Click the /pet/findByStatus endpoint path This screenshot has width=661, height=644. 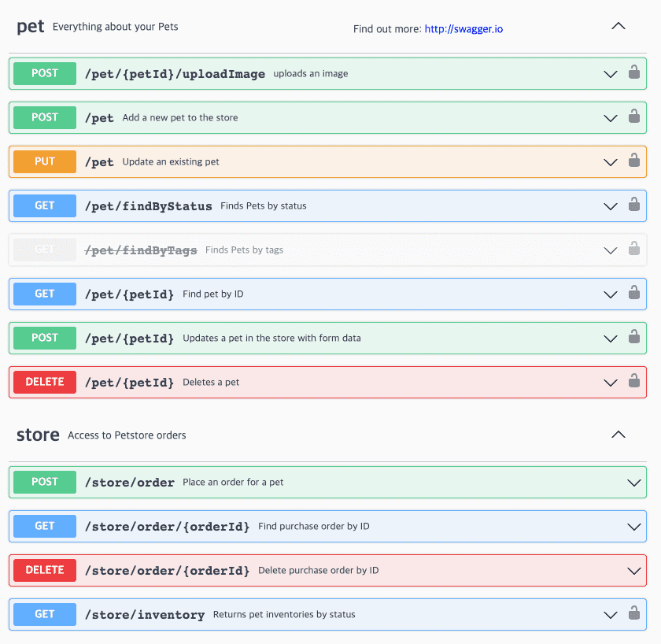point(148,206)
